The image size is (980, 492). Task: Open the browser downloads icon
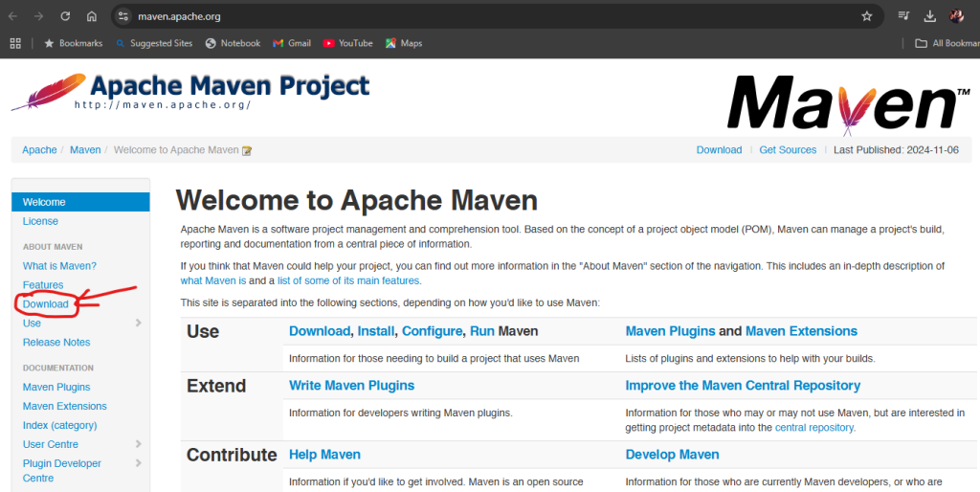coord(929,16)
